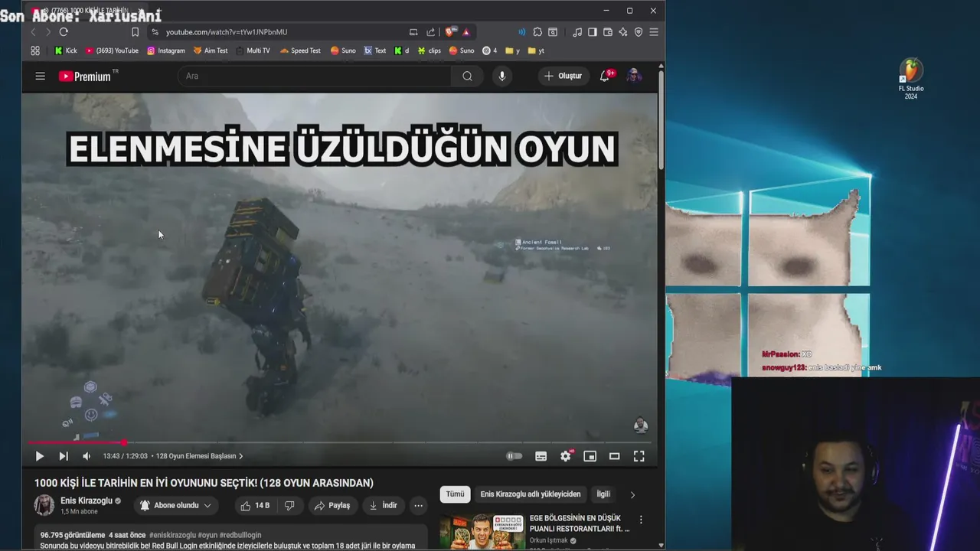Toggle subtitles in the player

coord(541,456)
